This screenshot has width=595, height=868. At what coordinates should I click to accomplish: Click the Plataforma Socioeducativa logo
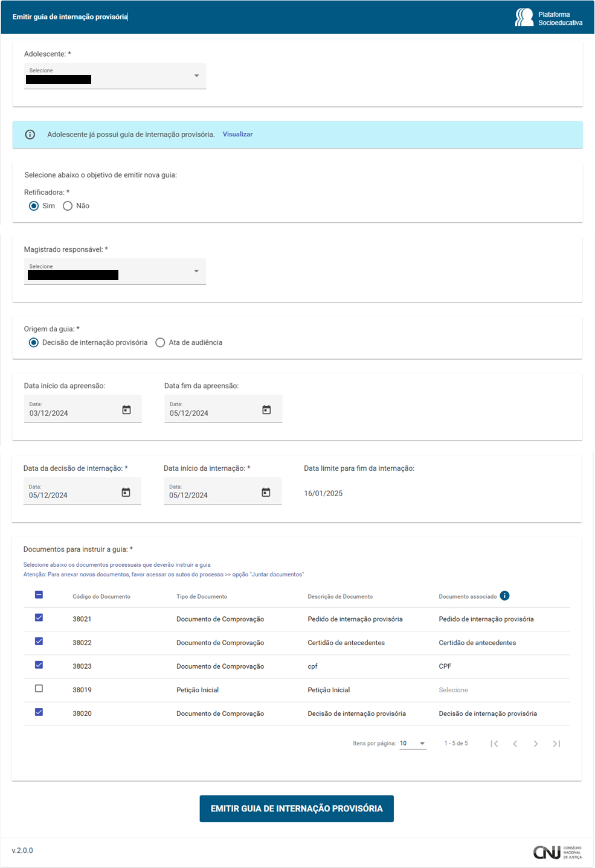pos(548,18)
